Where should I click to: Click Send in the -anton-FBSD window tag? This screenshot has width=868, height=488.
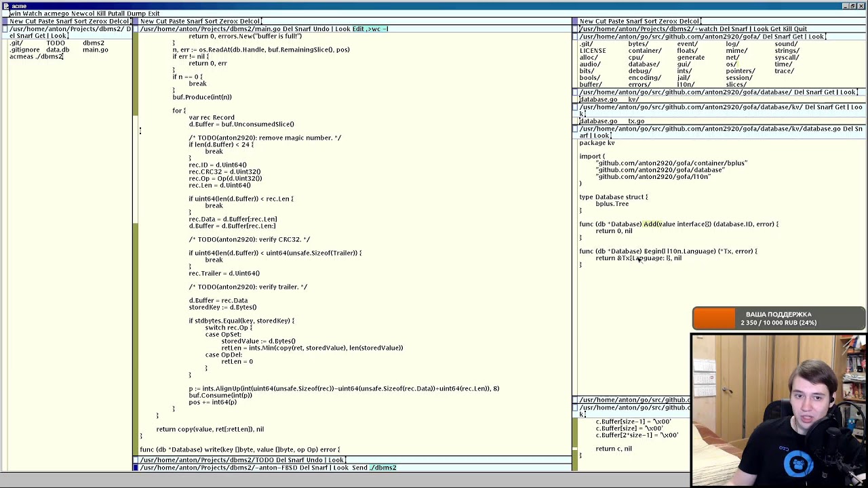point(359,468)
